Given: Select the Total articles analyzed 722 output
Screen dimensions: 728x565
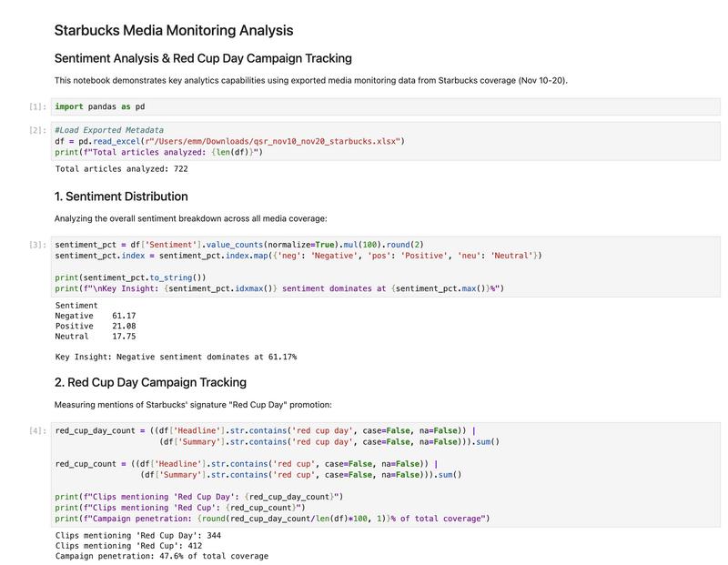Looking at the screenshot, I should [x=123, y=169].
